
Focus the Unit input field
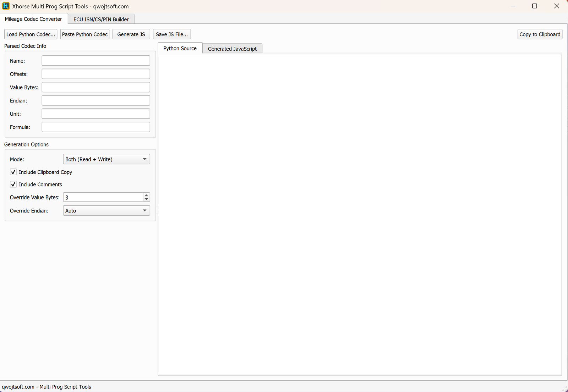[x=96, y=114]
